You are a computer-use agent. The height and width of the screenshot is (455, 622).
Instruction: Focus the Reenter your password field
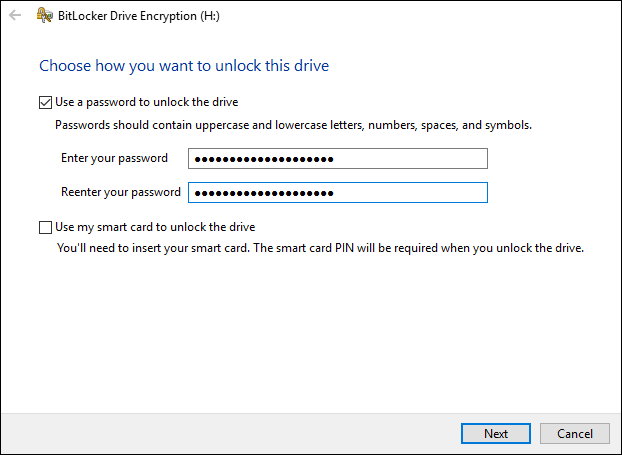338,192
